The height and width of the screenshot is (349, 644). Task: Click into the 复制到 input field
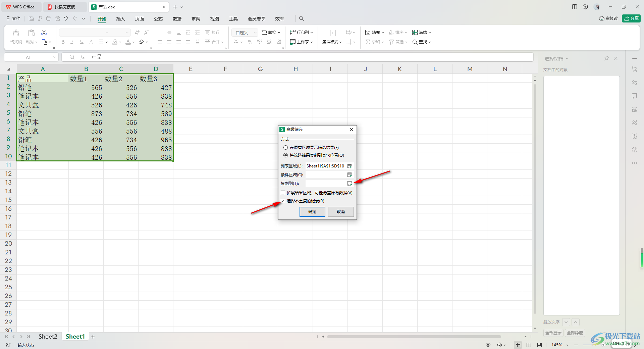(x=326, y=184)
